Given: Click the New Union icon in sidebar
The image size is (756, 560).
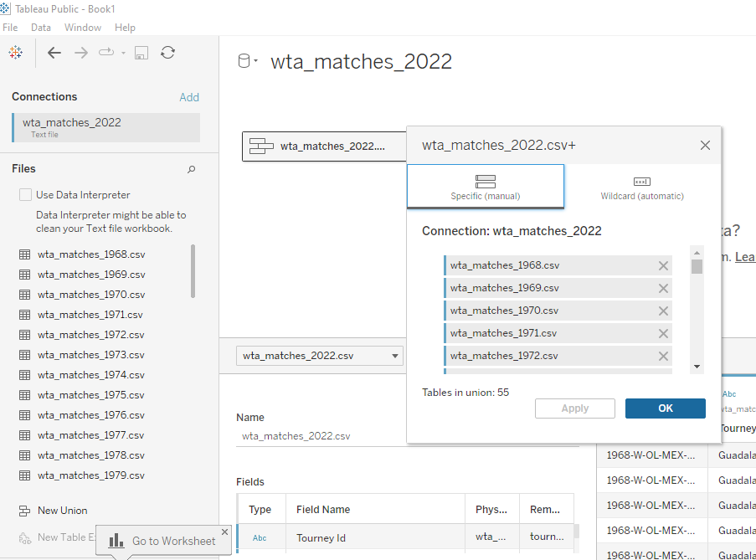Looking at the screenshot, I should 24,511.
